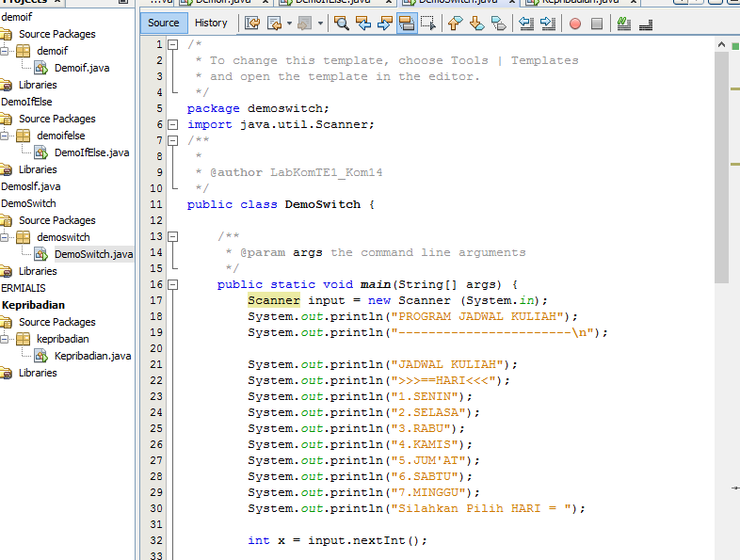Collapse the main method fold at line 16
This screenshot has height=560, width=740.
[173, 284]
